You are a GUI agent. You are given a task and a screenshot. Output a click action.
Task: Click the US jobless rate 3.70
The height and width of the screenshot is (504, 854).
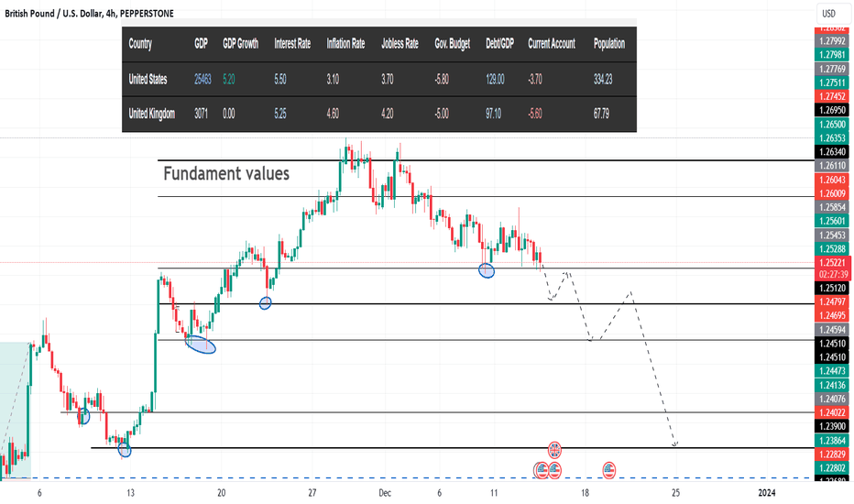[x=388, y=79]
